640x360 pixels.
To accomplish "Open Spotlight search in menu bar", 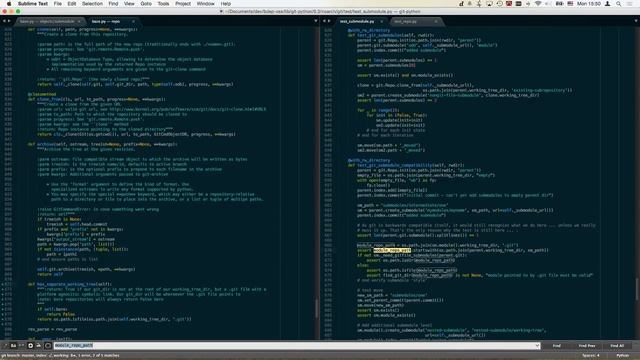I will pos(619,4).
